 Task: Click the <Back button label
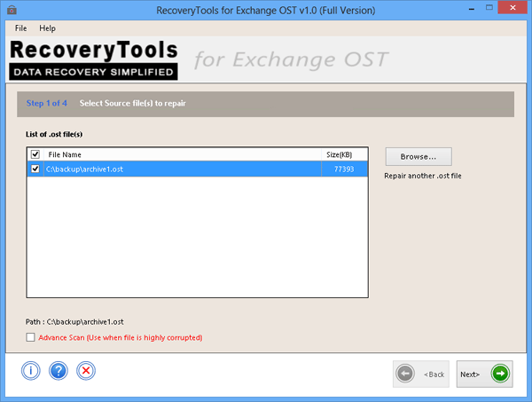coord(434,374)
